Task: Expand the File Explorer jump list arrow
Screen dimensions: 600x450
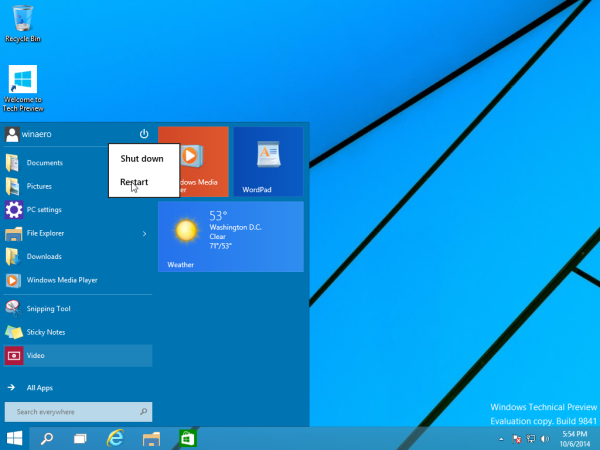Action: click(x=144, y=233)
